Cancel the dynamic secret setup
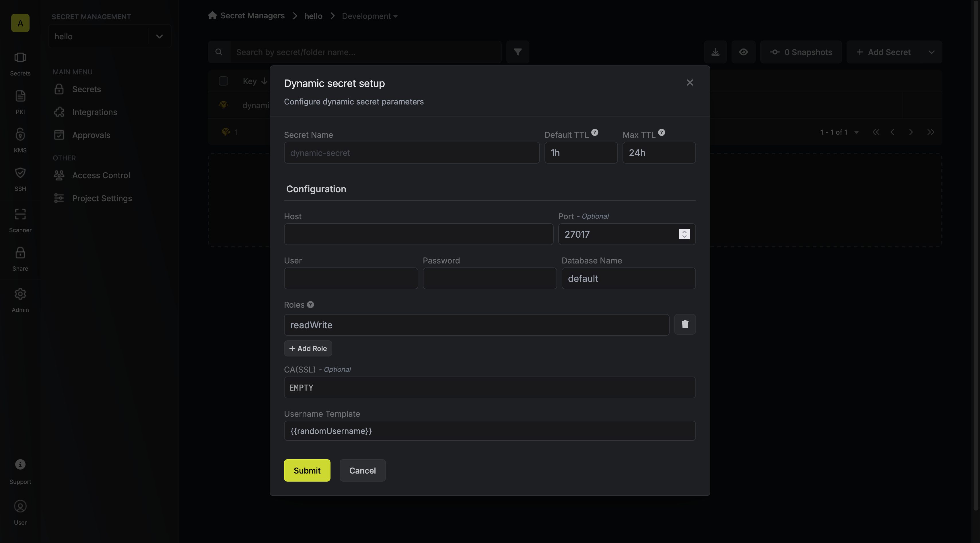Viewport: 980px width, 543px height. [x=363, y=470]
